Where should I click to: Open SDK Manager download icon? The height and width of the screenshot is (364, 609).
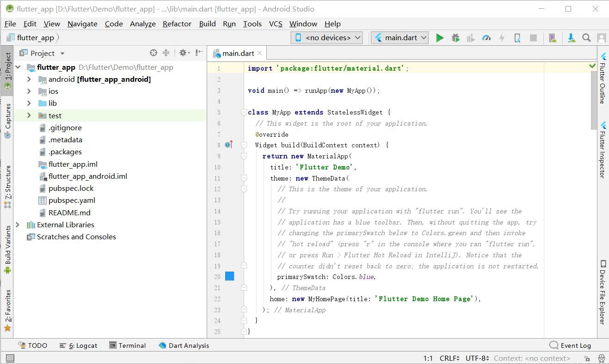click(571, 38)
